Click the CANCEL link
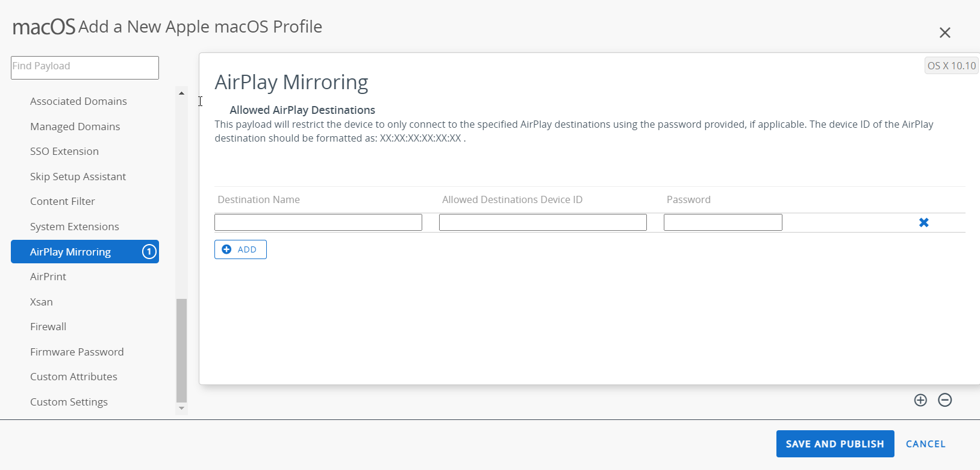 click(x=926, y=444)
